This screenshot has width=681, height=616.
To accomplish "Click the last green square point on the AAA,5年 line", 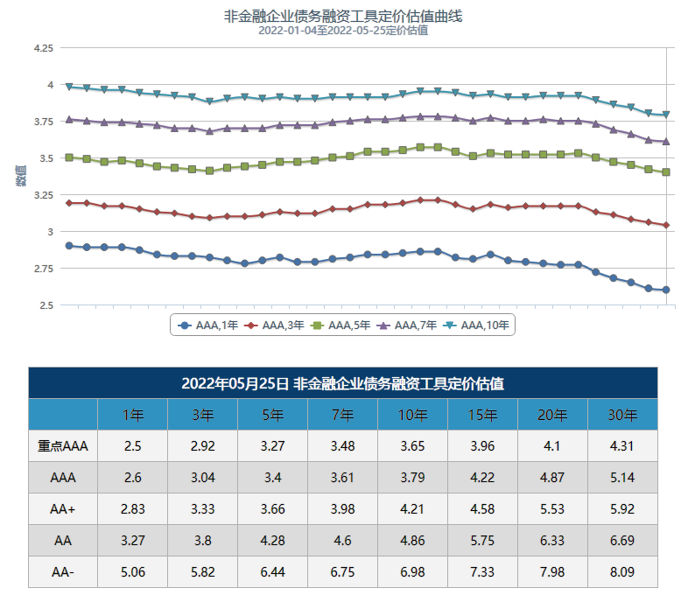I will 666,172.
